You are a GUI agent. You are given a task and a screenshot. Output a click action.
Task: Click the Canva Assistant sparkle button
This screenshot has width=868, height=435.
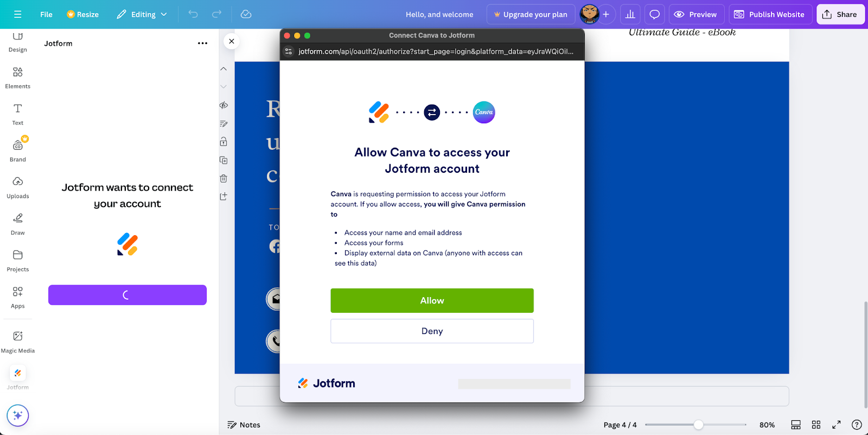click(17, 415)
